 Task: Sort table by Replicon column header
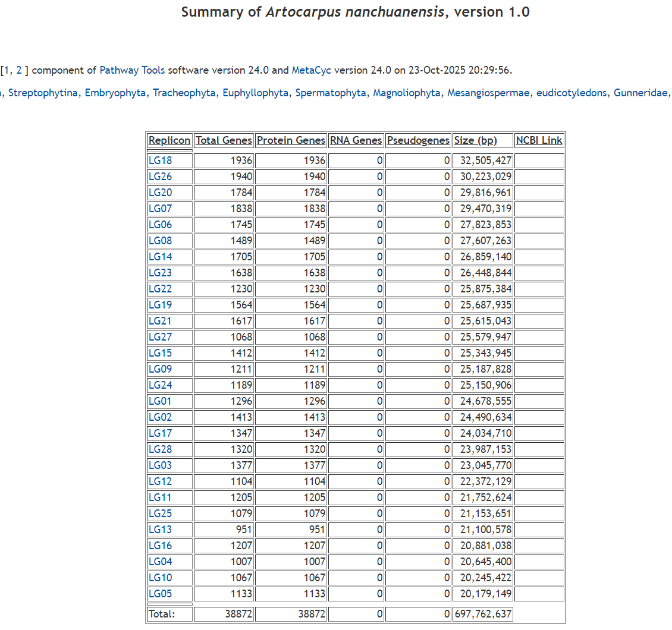point(169,141)
